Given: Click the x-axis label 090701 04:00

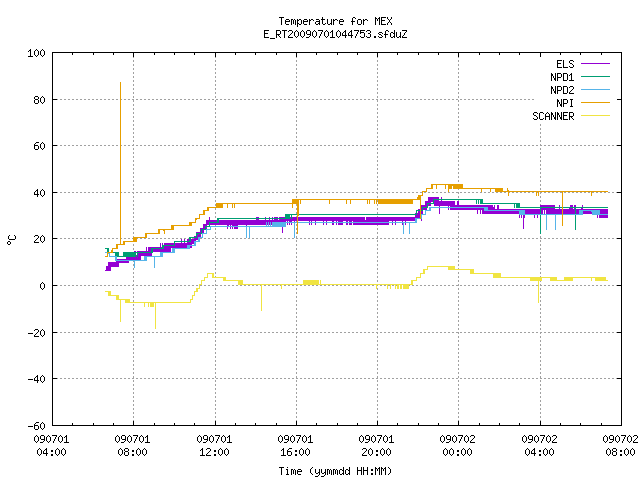Looking at the screenshot, I should [51, 446].
